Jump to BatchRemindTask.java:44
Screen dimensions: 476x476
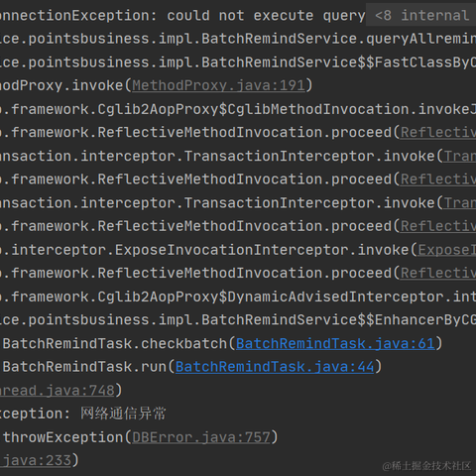click(275, 367)
